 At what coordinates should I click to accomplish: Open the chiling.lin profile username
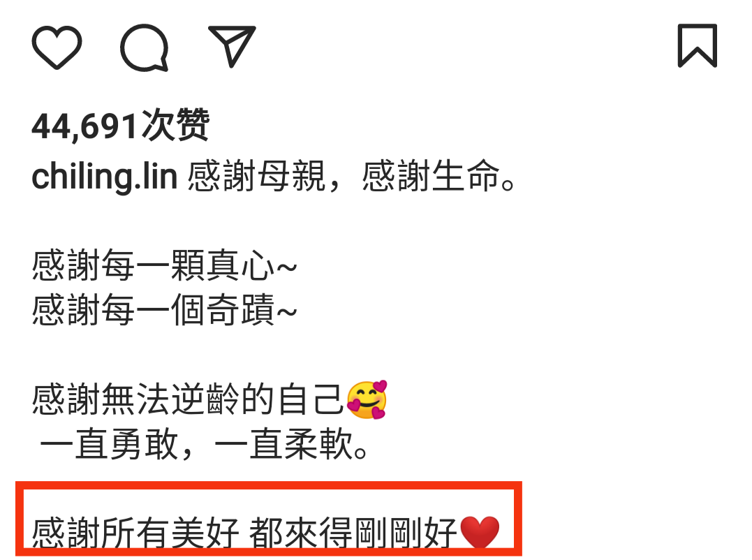pos(105,177)
